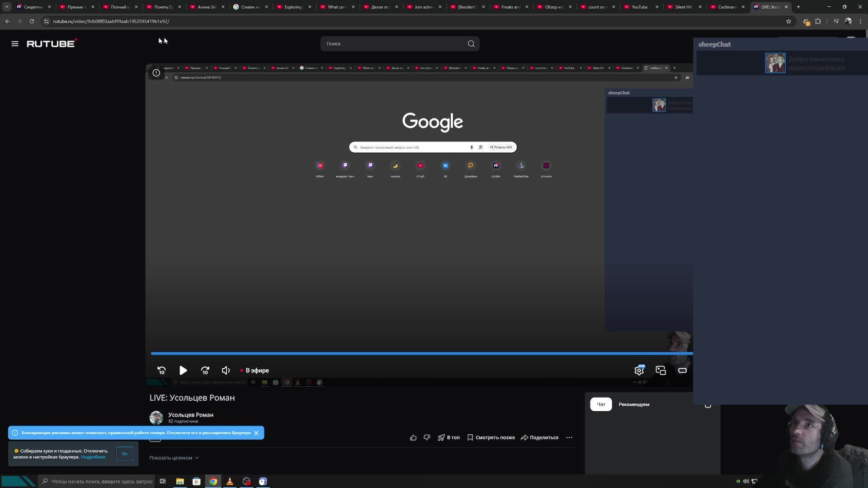The image size is (868, 488).
Task: Close the ad blocker warning banner
Action: click(x=256, y=433)
